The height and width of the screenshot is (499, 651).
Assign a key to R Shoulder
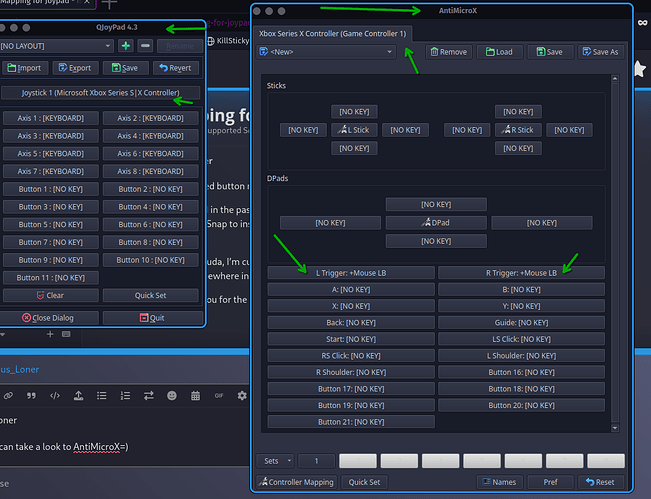pos(351,372)
